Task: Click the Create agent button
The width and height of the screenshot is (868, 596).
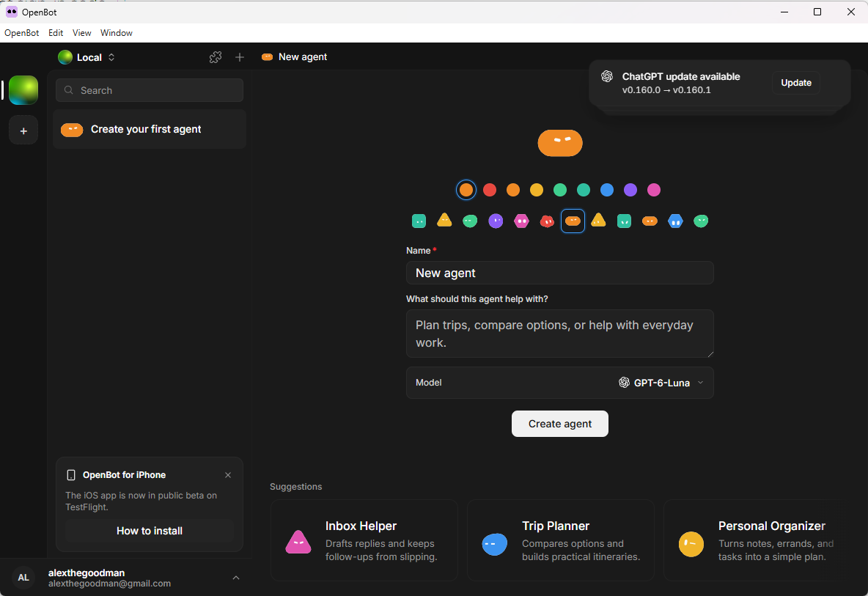Action: click(559, 423)
